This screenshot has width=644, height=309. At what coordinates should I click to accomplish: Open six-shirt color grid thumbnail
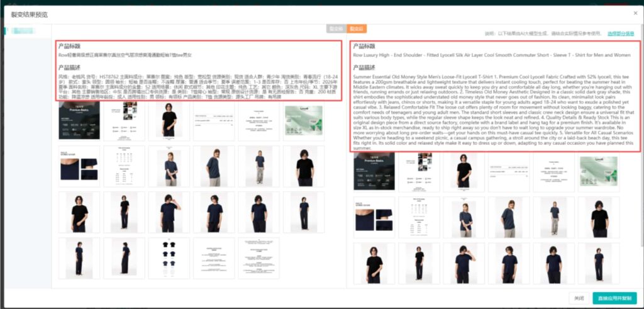169,258
